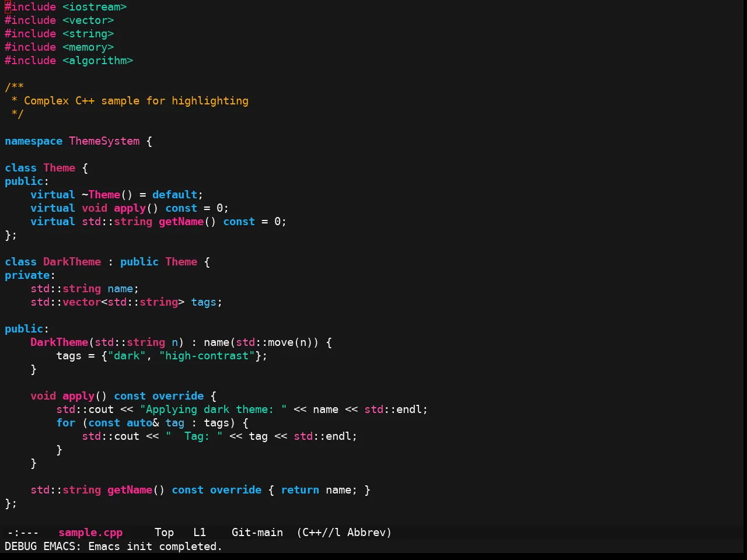Click the 'public:' label above the virtual destructor
Viewport: 747px width, 560px height.
coord(27,181)
